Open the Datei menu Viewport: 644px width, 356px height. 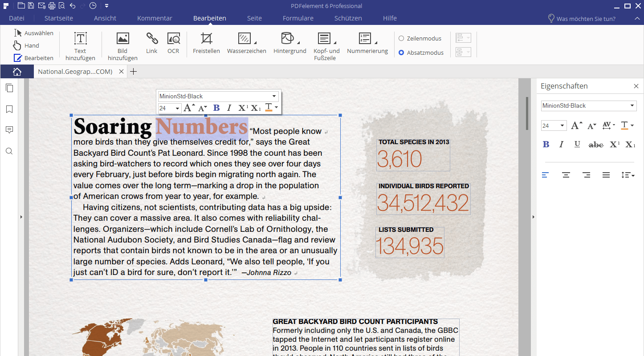pyautogui.click(x=16, y=18)
